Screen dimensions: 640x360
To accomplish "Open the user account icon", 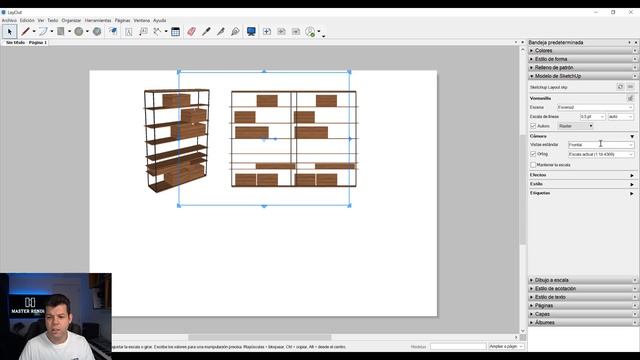I will pyautogui.click(x=310, y=31).
